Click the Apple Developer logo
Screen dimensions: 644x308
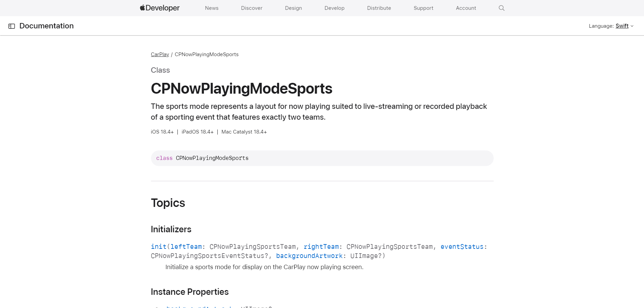click(x=159, y=8)
